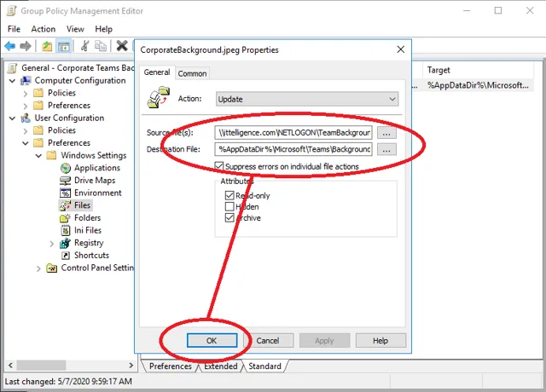Click OK to confirm file properties
Screen dimensions: 546x392
[x=212, y=341]
